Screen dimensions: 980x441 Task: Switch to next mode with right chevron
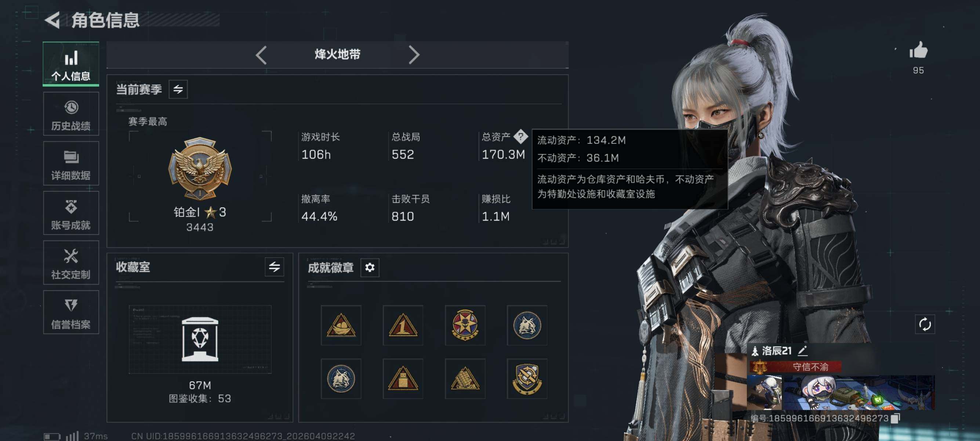click(414, 55)
